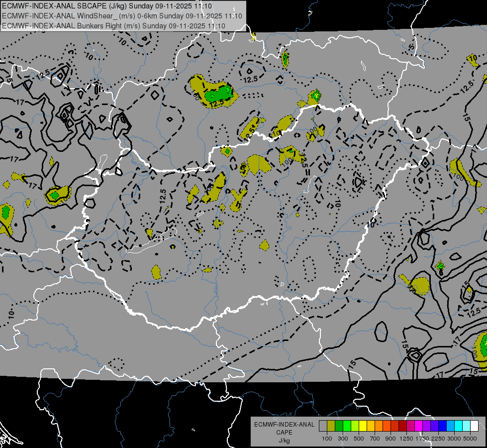Choose the pure yellow legend swatch
This screenshot has width=487, height=448.
(363, 426)
